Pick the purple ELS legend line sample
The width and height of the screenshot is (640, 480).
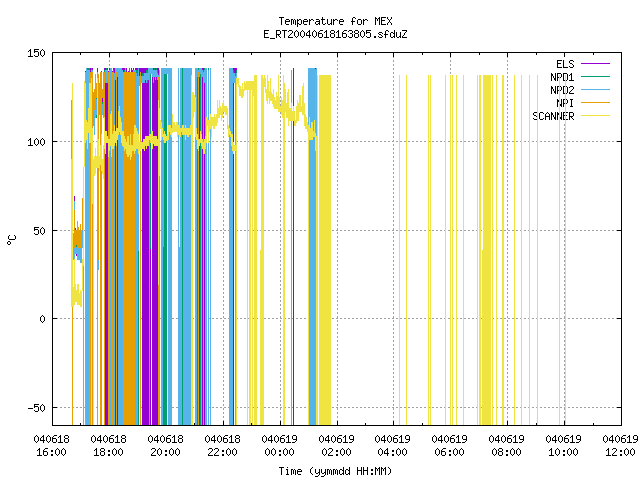596,64
